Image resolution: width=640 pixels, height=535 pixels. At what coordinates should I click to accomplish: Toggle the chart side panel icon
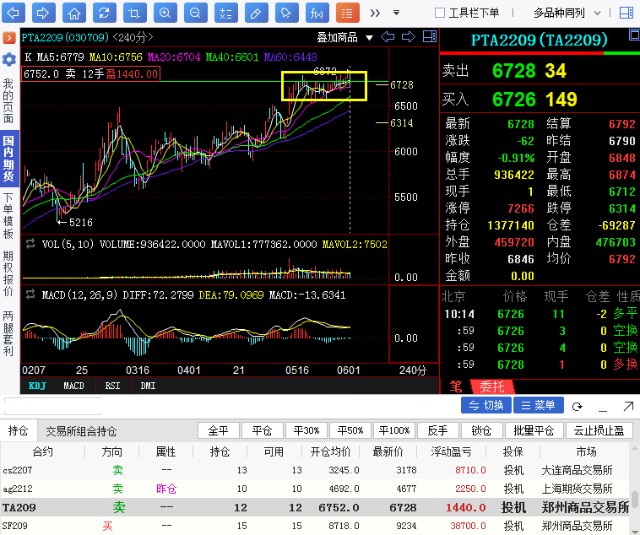tap(429, 37)
